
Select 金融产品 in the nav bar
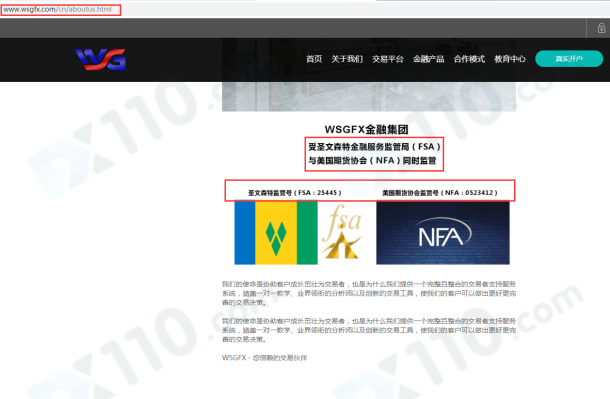point(428,59)
